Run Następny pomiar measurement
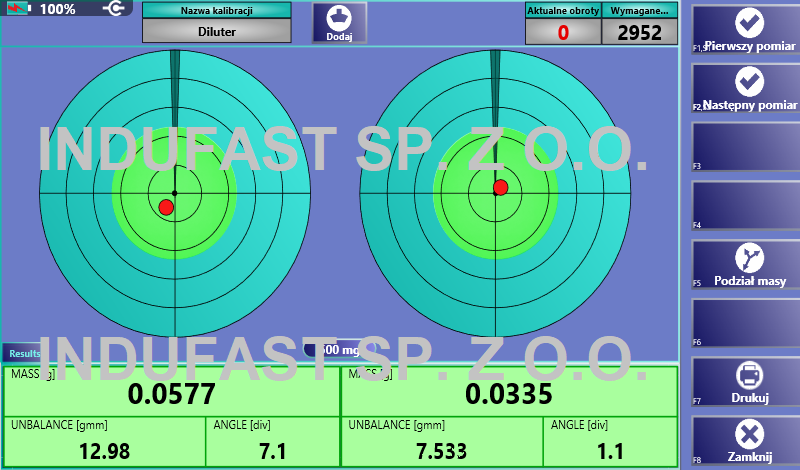This screenshot has width=800, height=470. [x=745, y=89]
